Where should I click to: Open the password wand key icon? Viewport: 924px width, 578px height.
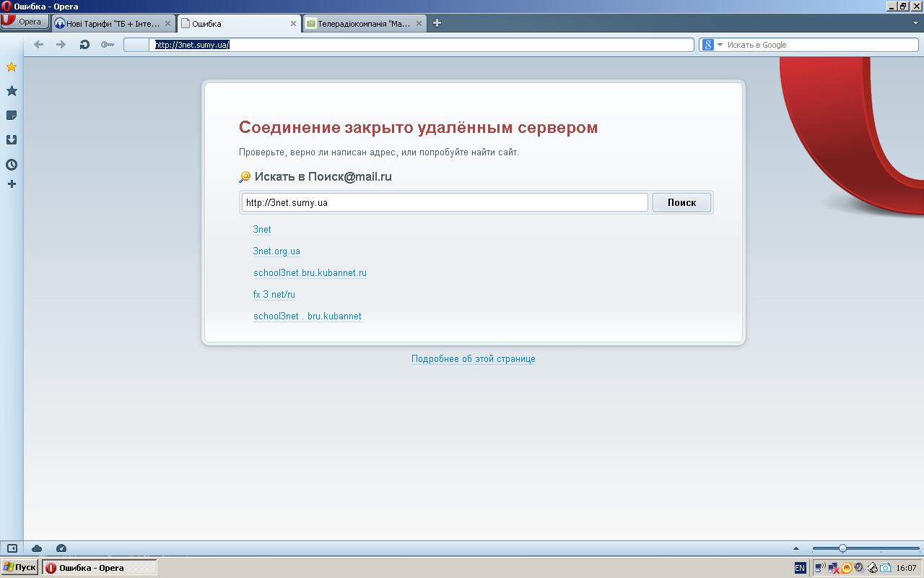108,45
